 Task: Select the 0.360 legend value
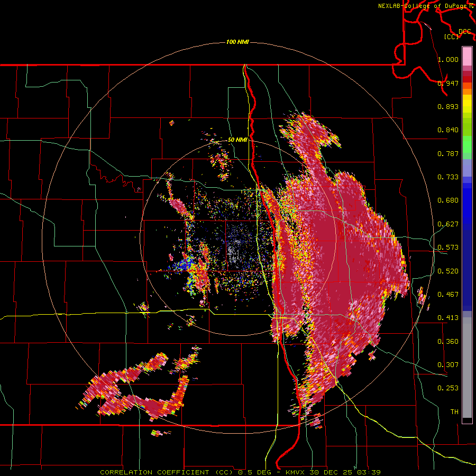(448, 342)
